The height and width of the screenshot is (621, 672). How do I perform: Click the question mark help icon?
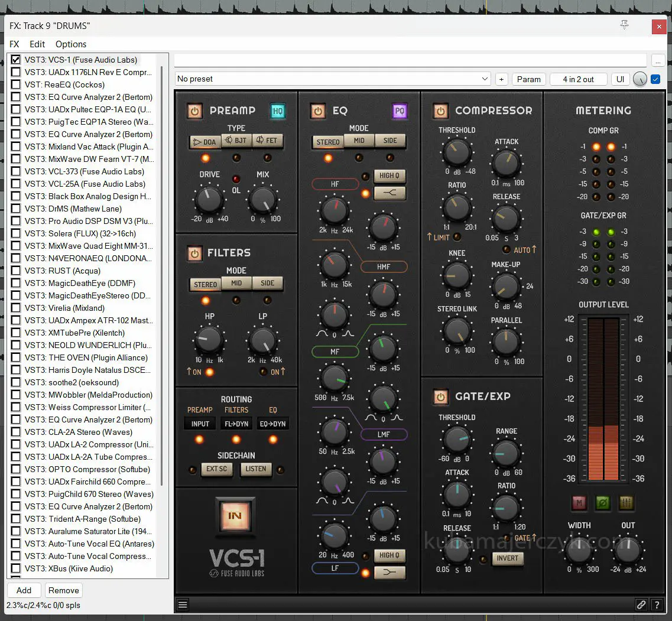pos(657,604)
